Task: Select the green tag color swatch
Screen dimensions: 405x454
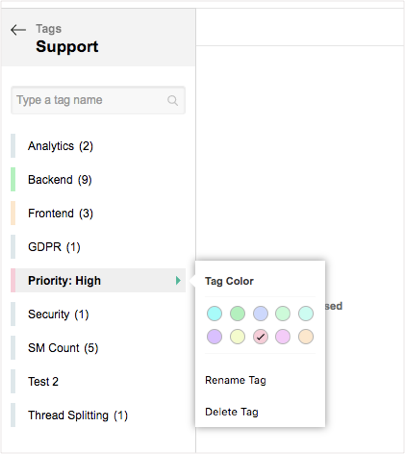Action: (237, 314)
